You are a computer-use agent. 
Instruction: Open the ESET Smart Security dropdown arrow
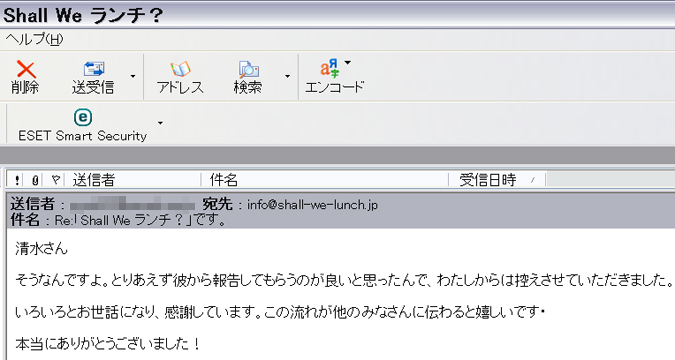coord(160,123)
